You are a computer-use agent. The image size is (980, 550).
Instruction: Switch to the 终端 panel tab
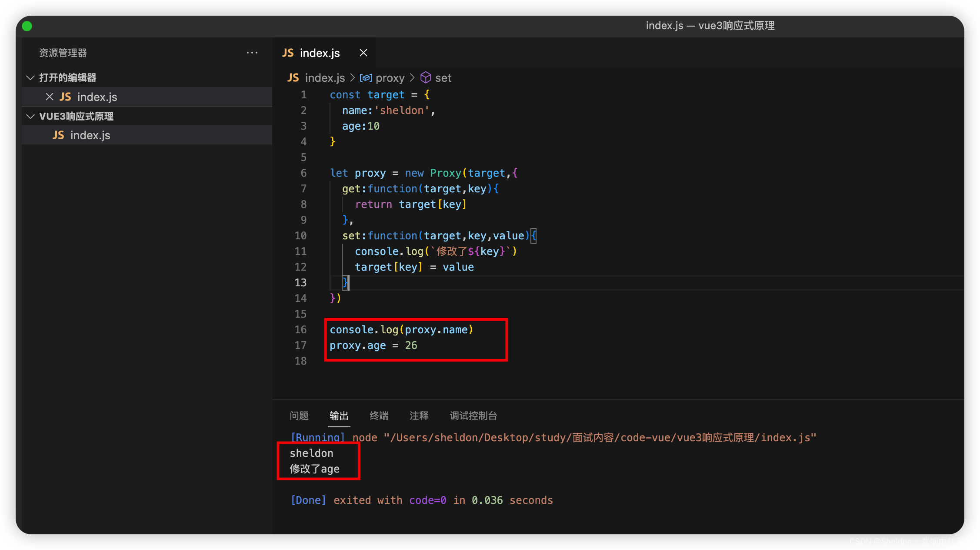pos(379,416)
